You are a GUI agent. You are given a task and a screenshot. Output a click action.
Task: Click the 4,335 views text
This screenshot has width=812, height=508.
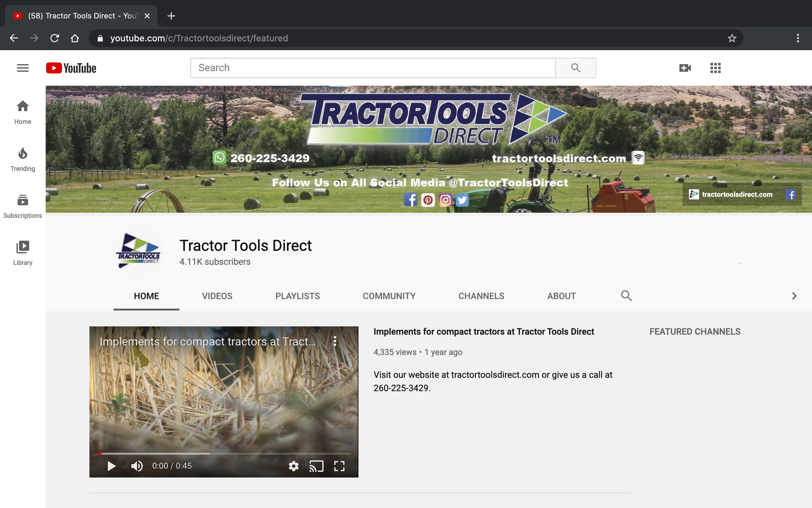click(x=395, y=352)
